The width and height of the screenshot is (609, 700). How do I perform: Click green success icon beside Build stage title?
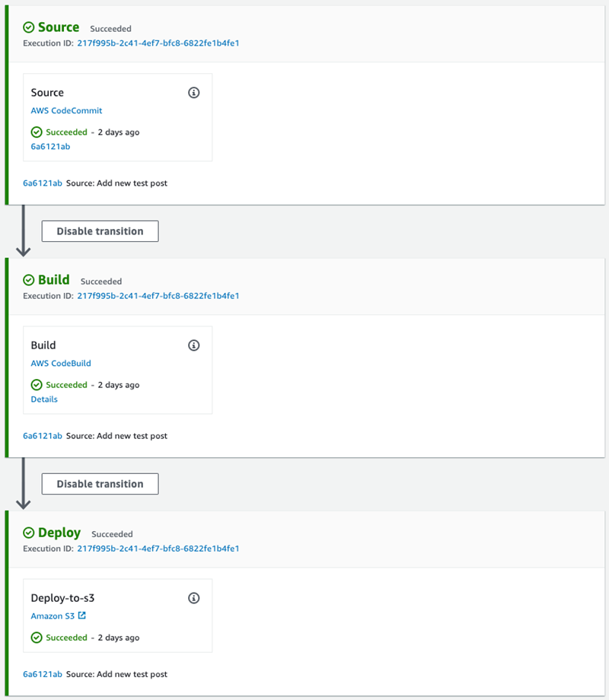pyautogui.click(x=29, y=280)
